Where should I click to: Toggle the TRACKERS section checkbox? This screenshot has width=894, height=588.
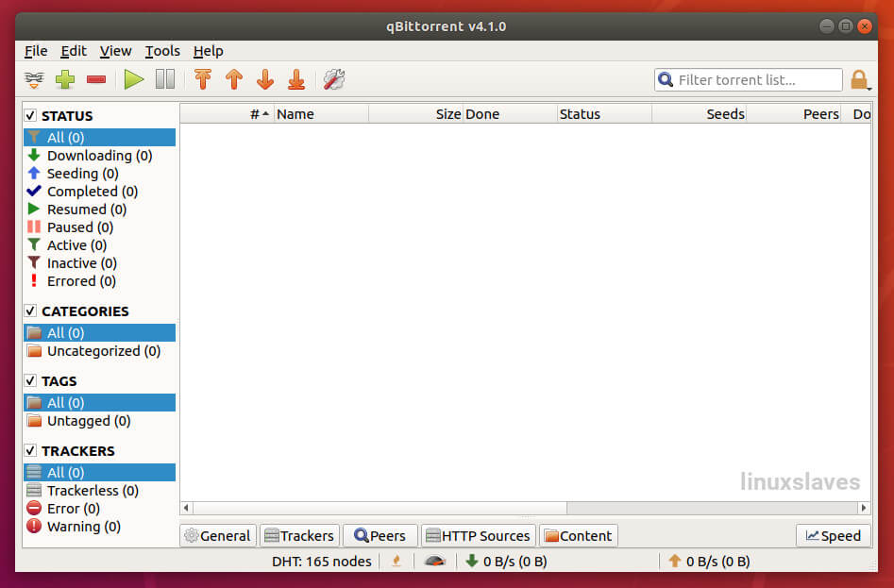click(x=31, y=451)
